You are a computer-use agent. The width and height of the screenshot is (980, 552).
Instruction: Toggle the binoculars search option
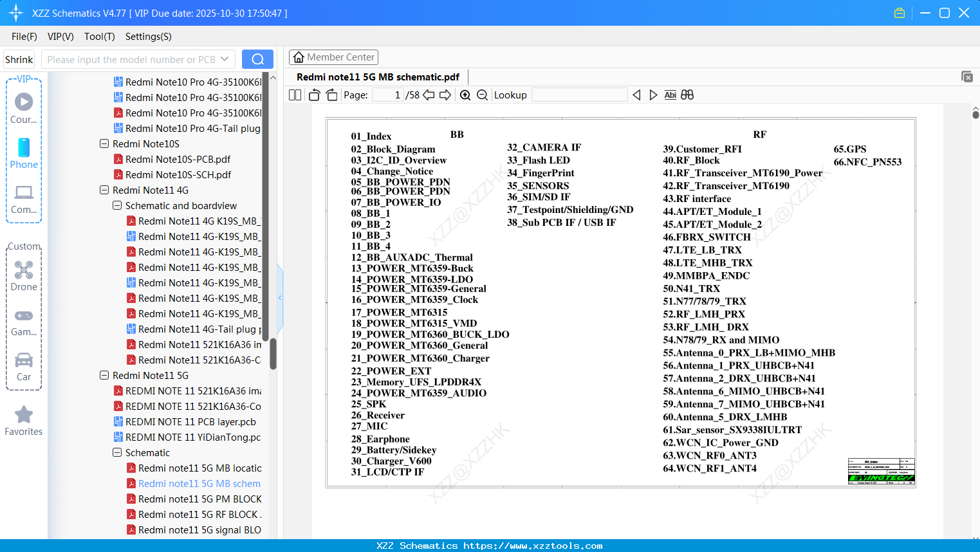[686, 95]
